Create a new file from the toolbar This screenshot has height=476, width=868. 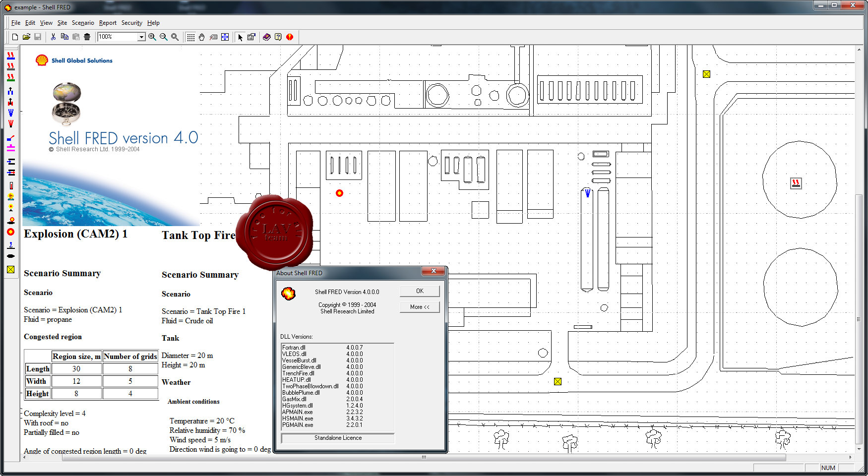15,37
